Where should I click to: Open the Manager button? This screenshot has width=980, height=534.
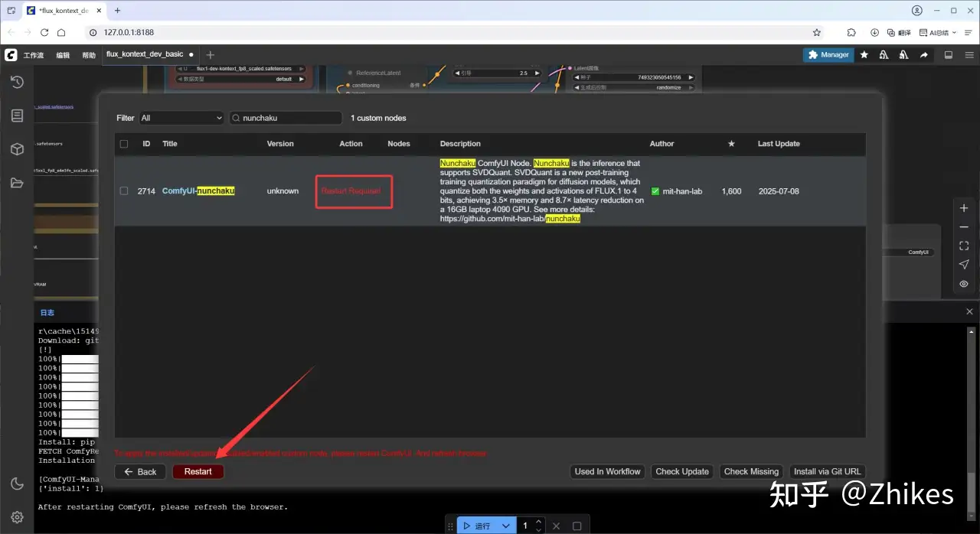(828, 55)
